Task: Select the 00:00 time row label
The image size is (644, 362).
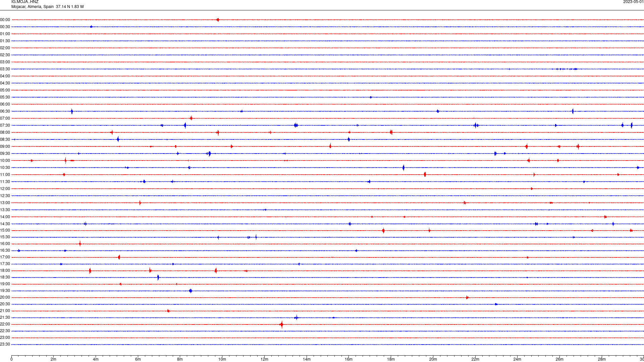Action: click(x=5, y=20)
